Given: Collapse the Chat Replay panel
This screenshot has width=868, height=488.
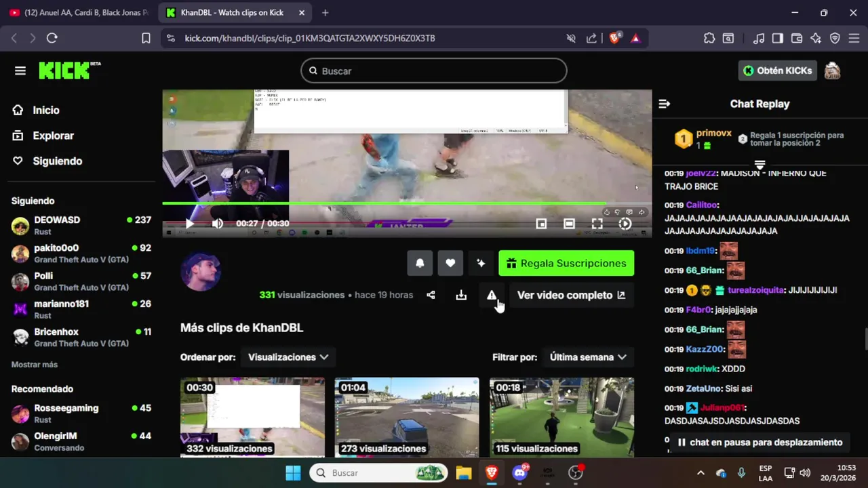Looking at the screenshot, I should point(665,104).
